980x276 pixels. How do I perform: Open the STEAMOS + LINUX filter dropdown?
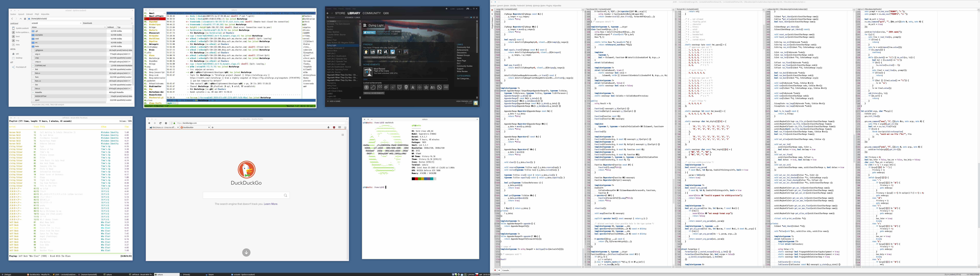[x=353, y=18]
